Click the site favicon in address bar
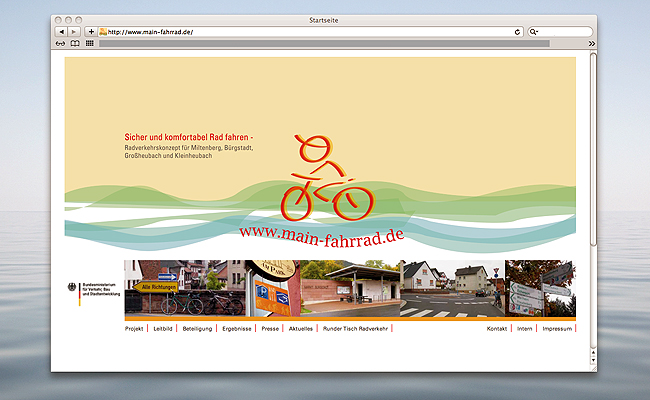The image size is (650, 400). point(103,32)
